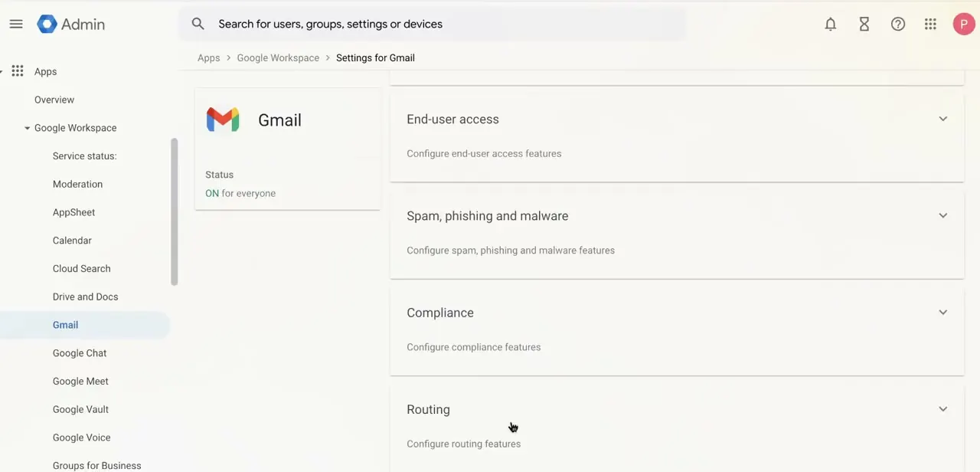Open Google Voice in the sidebar

pos(81,438)
